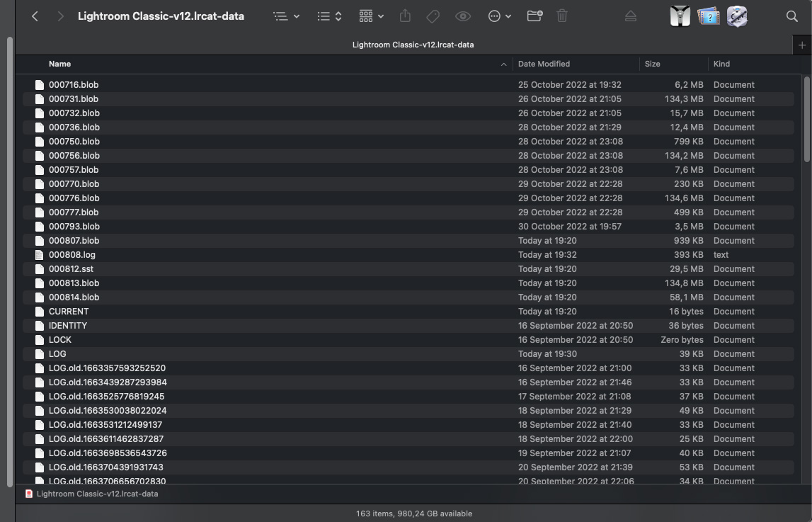Image resolution: width=812 pixels, height=522 pixels.
Task: Launch the preview question-mark app icon
Action: click(x=709, y=16)
